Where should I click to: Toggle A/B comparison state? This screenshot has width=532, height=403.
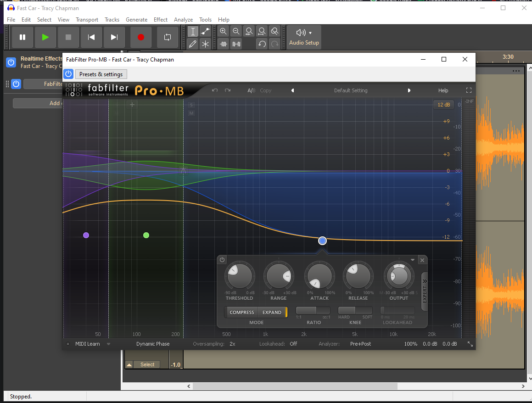[x=251, y=90]
